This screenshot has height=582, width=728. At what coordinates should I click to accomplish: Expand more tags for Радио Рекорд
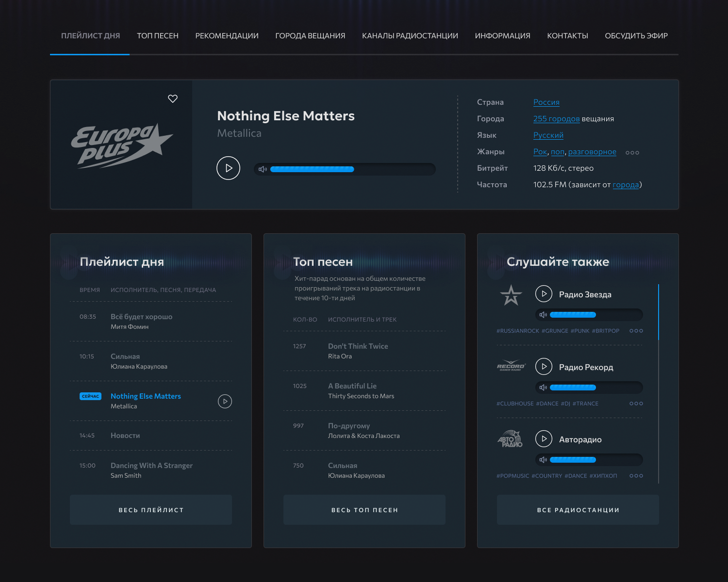click(636, 404)
